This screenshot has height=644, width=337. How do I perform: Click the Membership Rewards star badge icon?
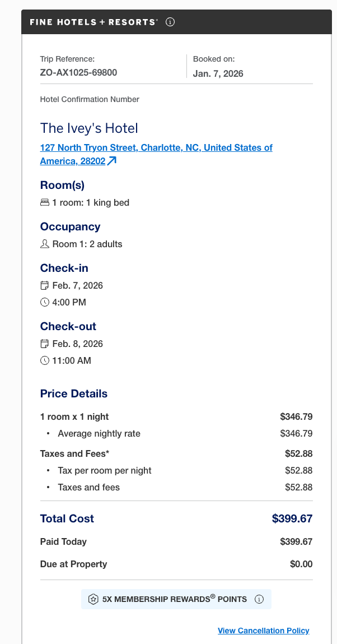coord(93,599)
